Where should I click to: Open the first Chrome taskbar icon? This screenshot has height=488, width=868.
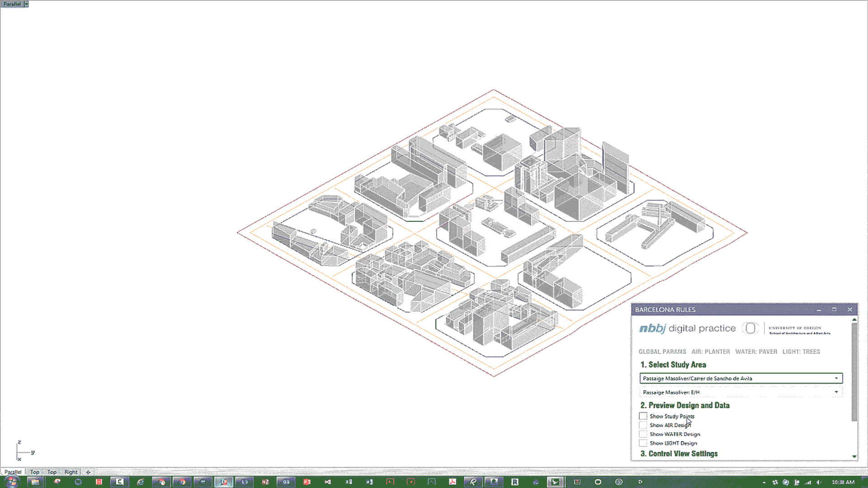point(161,482)
